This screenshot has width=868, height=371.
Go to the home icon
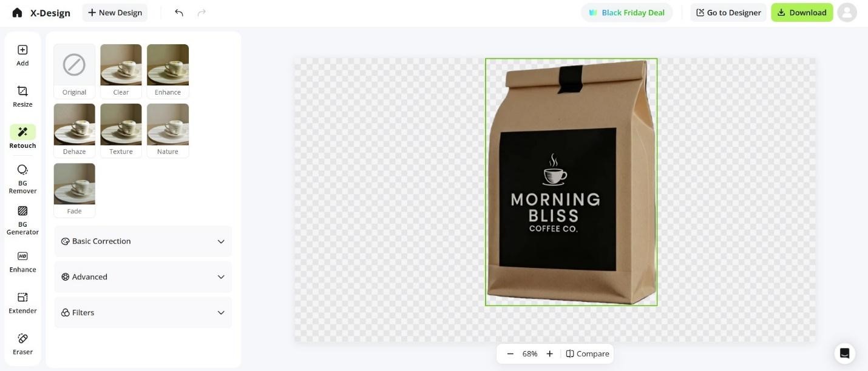coord(17,13)
